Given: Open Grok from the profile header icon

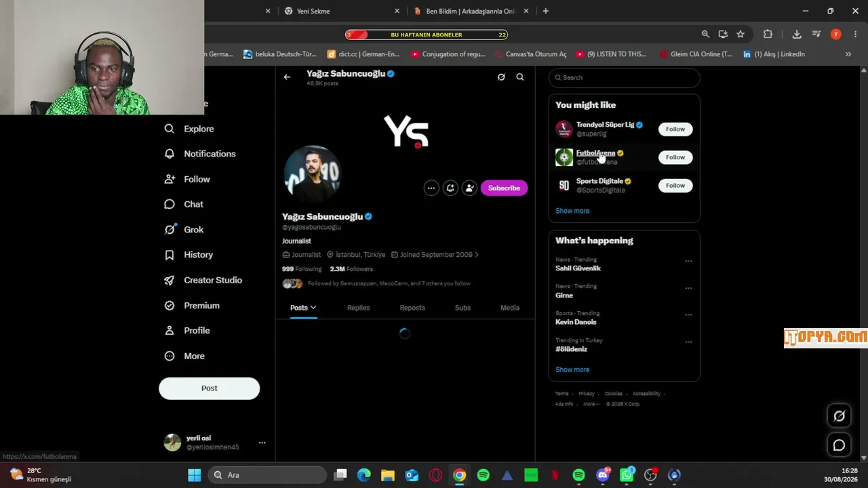Looking at the screenshot, I should point(501,77).
